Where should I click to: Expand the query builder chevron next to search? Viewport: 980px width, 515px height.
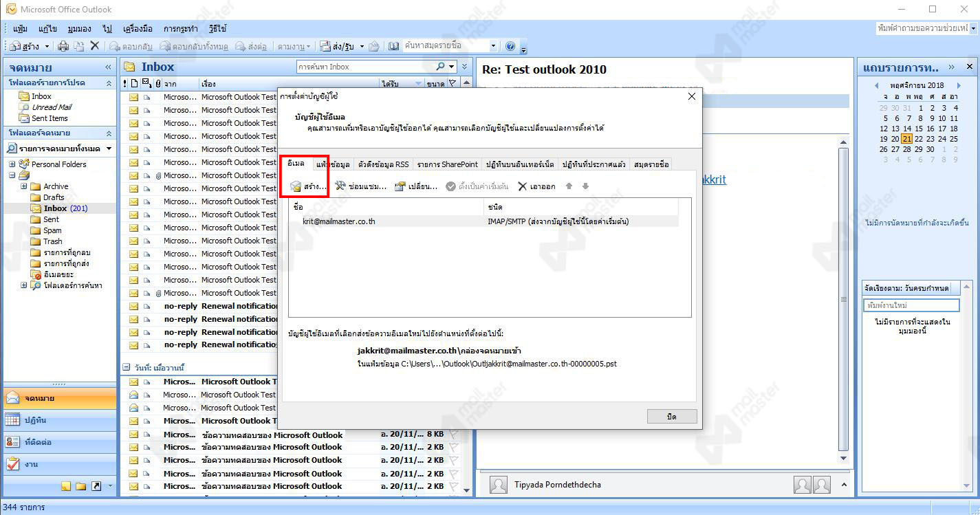(x=465, y=67)
